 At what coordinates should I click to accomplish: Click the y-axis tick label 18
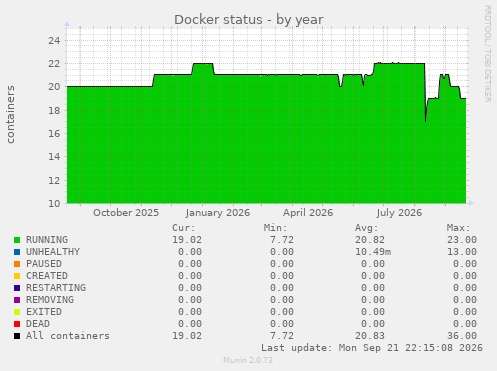54,110
